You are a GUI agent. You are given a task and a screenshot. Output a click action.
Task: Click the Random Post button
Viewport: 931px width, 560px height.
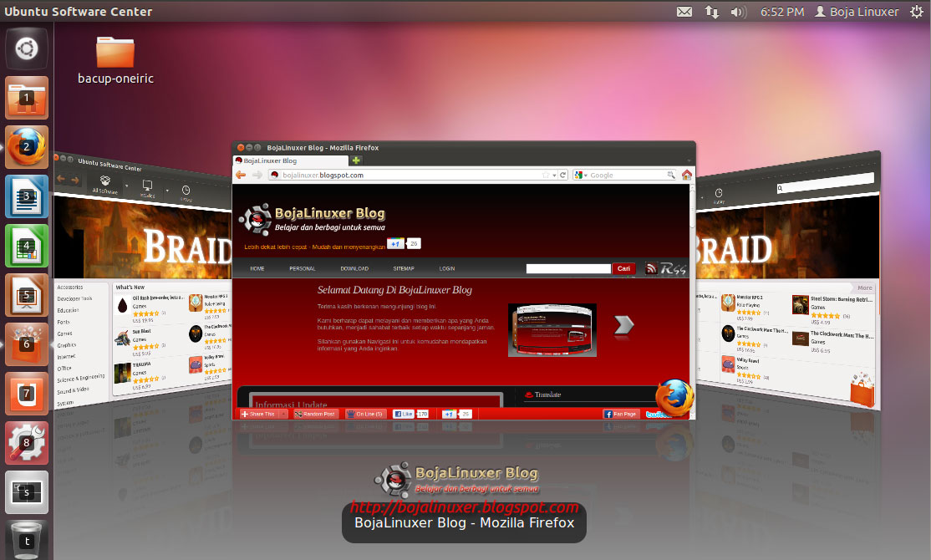click(315, 414)
